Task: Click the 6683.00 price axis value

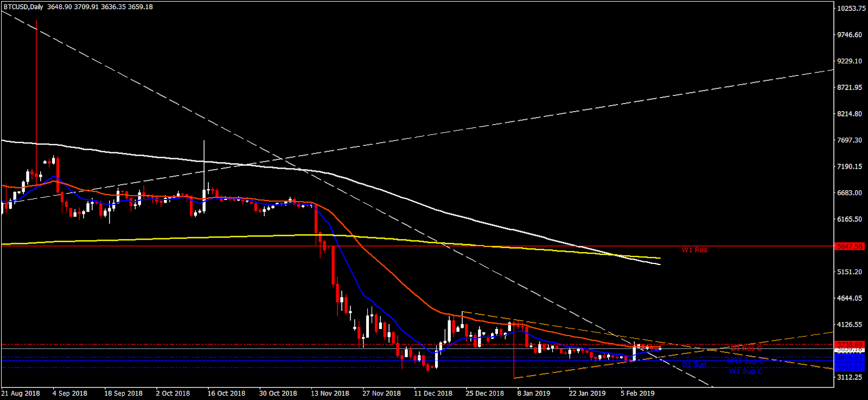Action: pos(850,192)
